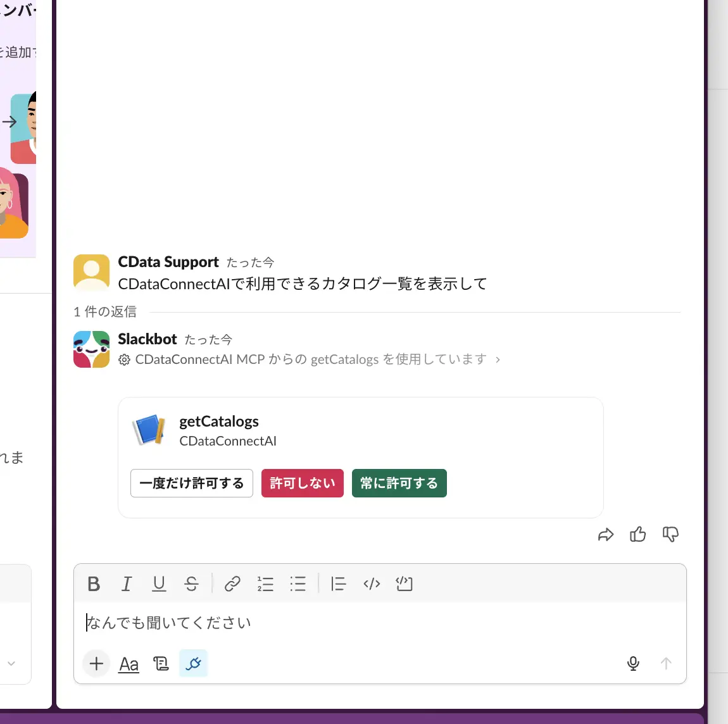728x724 pixels.
Task: Start a bulleted list
Action: tap(298, 584)
